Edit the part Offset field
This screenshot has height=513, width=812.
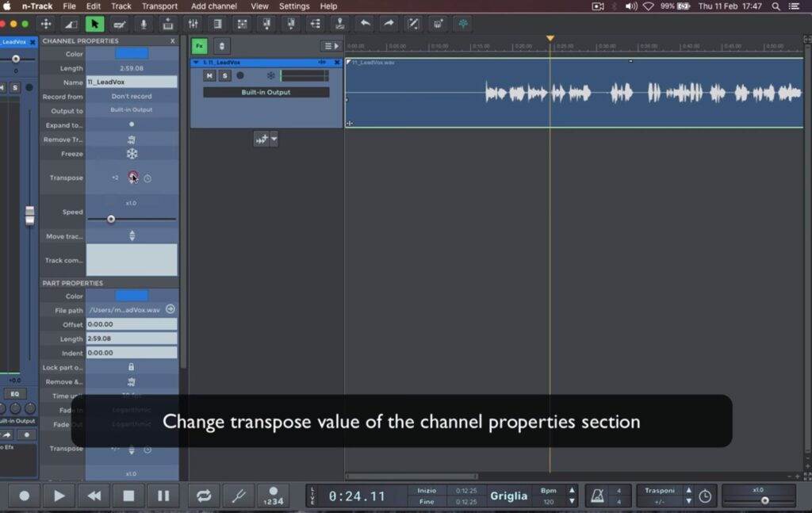point(132,324)
